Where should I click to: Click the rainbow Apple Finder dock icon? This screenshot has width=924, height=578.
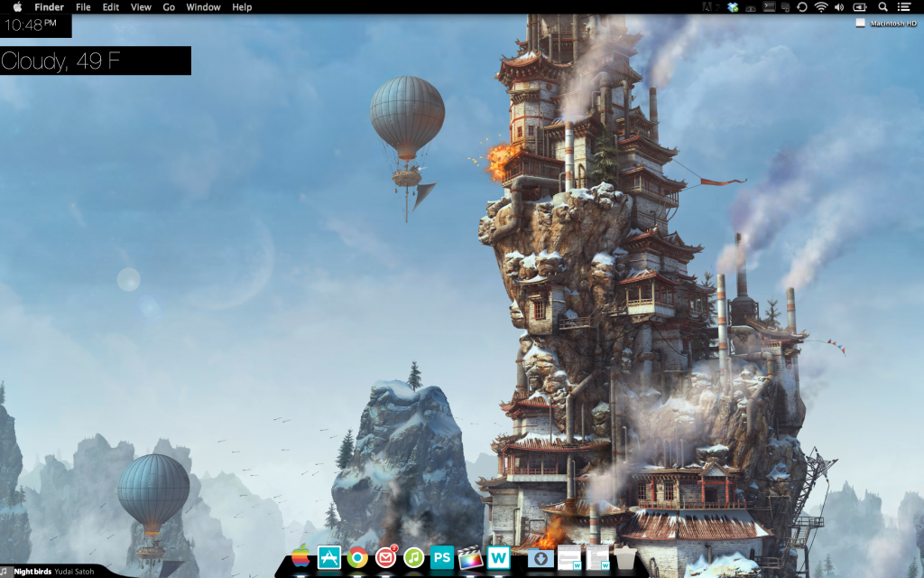[300, 556]
